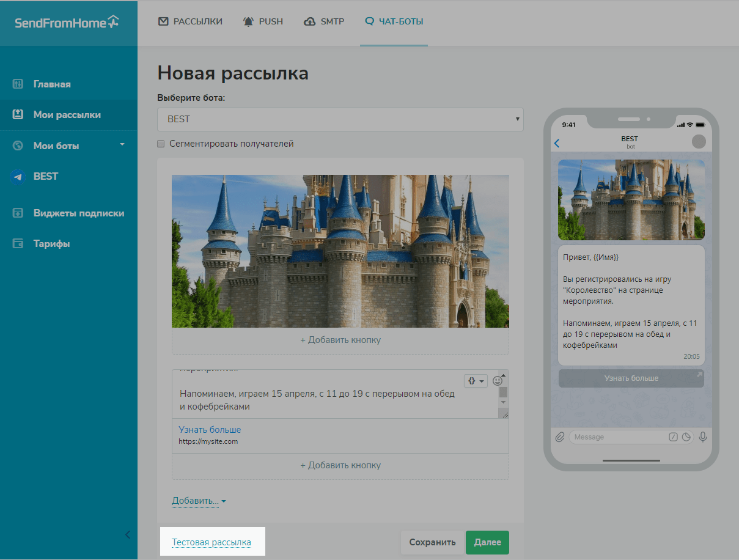Click the sticker icon in message field
The image size is (739, 560).
pyautogui.click(x=686, y=437)
